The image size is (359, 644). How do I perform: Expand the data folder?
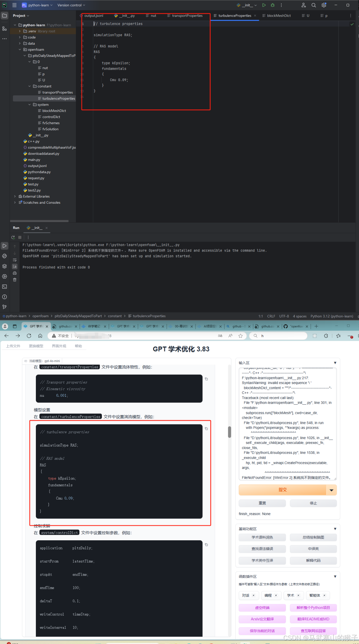pyautogui.click(x=20, y=44)
